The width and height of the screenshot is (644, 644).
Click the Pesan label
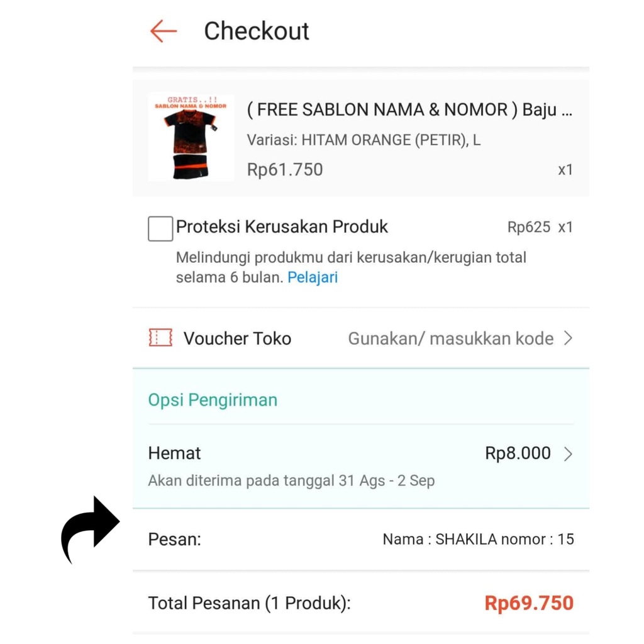point(174,539)
